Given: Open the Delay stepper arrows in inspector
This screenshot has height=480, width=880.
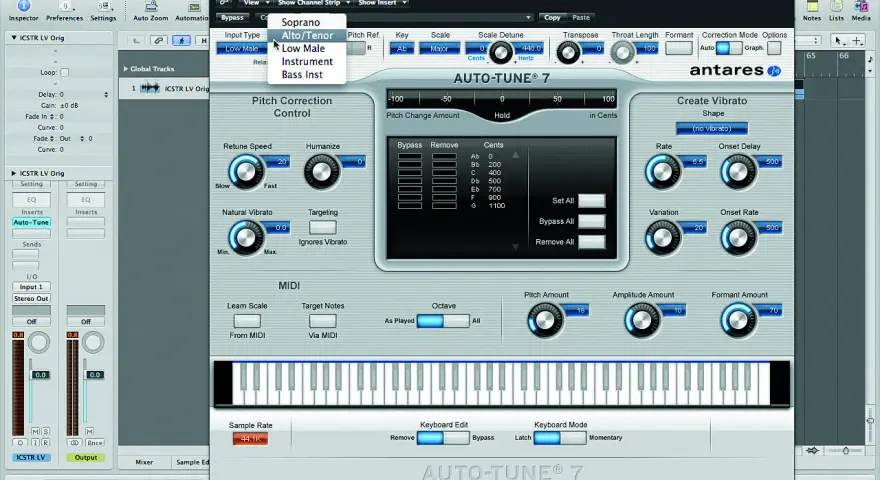Looking at the screenshot, I should click(x=106, y=95).
